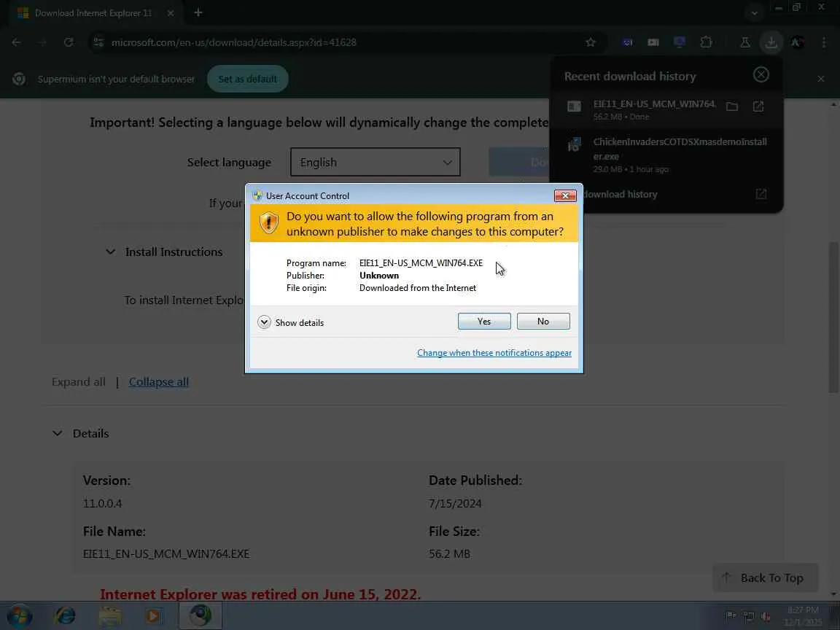Show EIE11_EN-US_MCM_WIN764 in folder
Viewport: 840px width, 630px height.
(x=732, y=106)
